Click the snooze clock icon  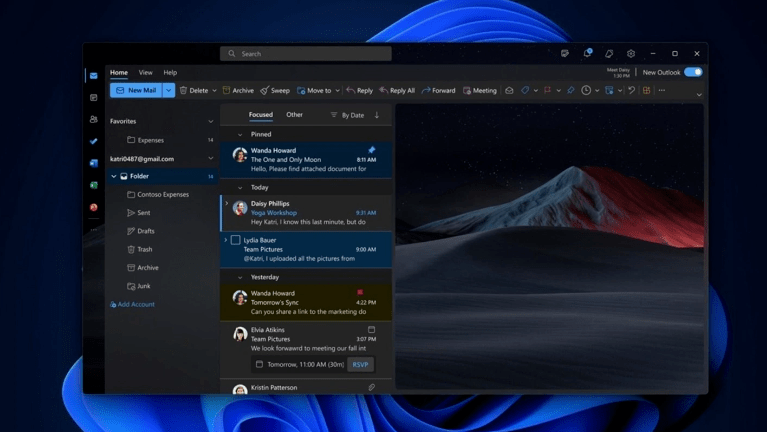586,91
